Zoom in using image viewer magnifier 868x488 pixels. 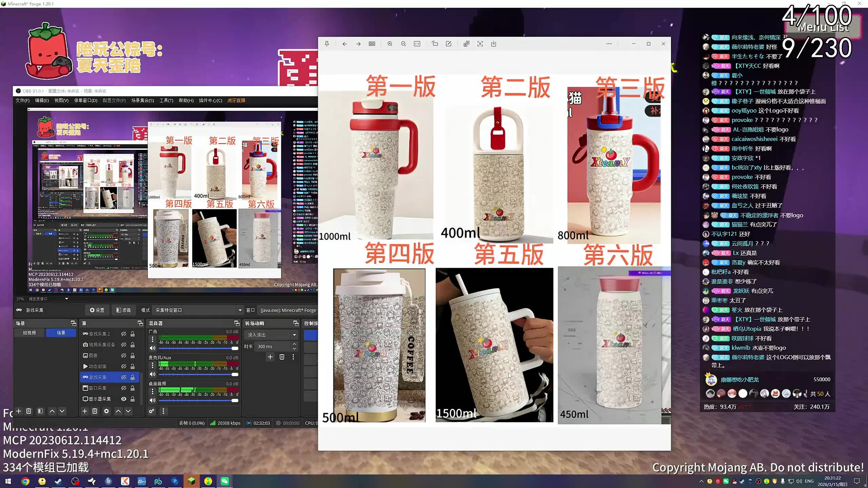(x=390, y=44)
